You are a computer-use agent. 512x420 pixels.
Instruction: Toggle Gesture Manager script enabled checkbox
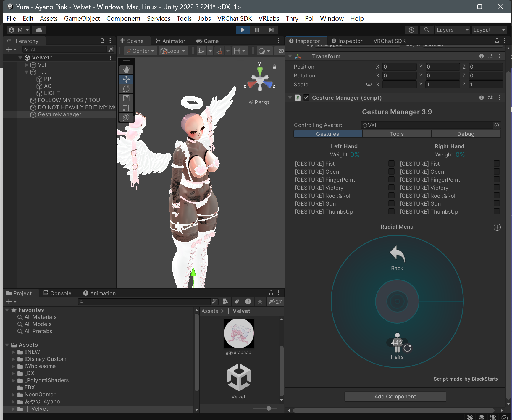pyautogui.click(x=306, y=98)
